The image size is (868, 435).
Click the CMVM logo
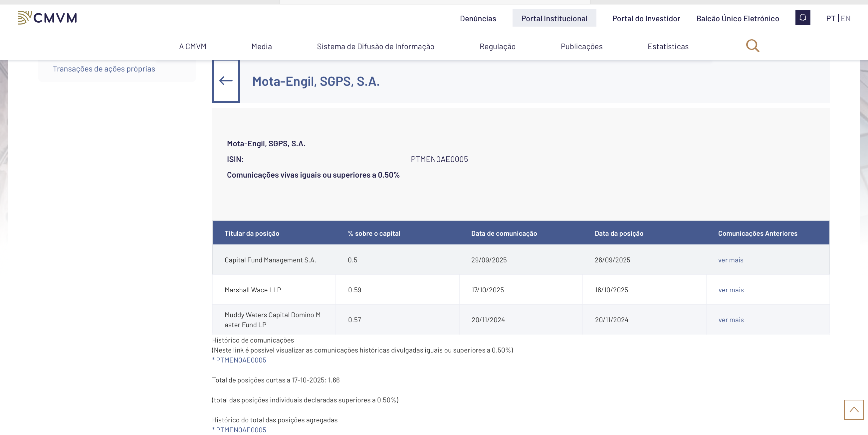click(47, 18)
